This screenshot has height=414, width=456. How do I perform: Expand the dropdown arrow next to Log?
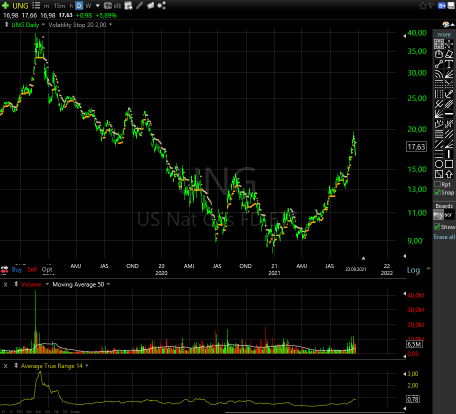pyautogui.click(x=428, y=268)
